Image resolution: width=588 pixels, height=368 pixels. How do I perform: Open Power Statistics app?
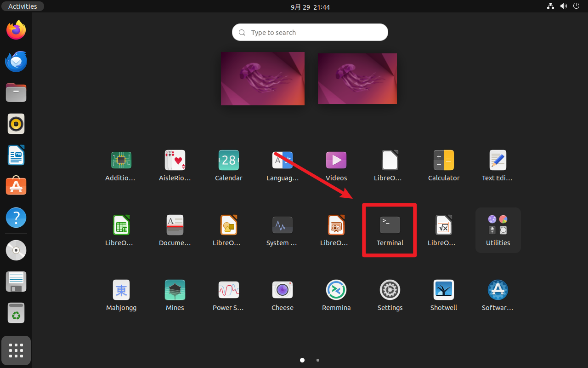(229, 290)
